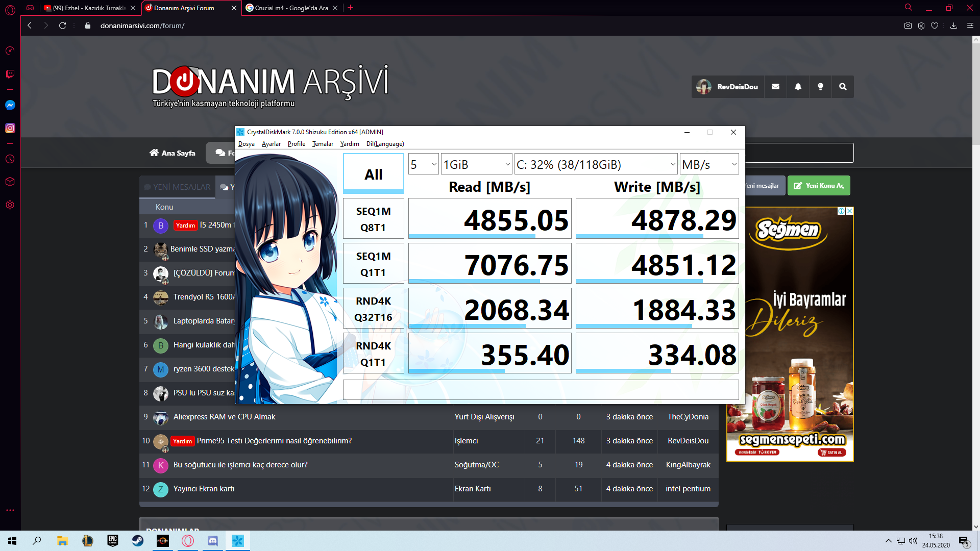Open Ayarlar menu in CrystalDiskMark
Screen dimensions: 980x551
271,144
